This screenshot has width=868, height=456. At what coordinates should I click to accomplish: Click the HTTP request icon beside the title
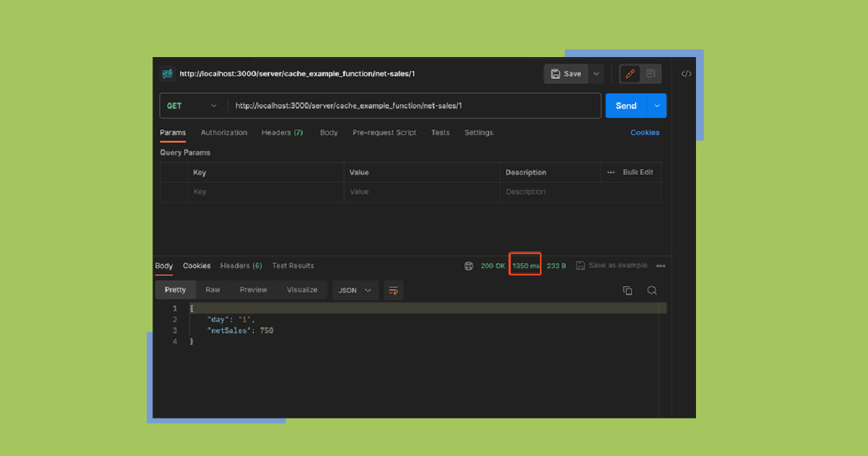coord(168,74)
